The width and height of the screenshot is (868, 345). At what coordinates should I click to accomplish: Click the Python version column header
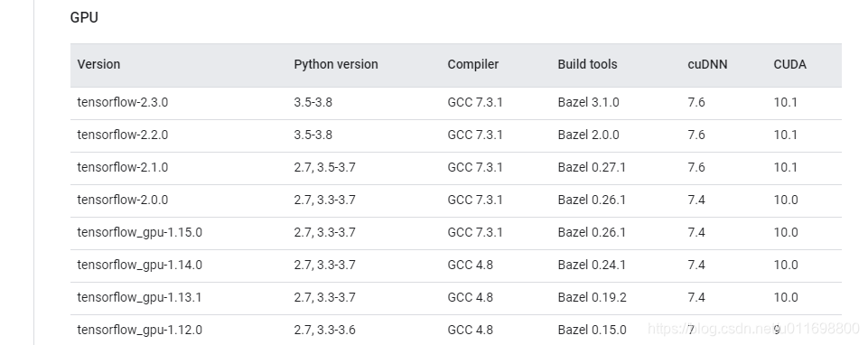(336, 64)
